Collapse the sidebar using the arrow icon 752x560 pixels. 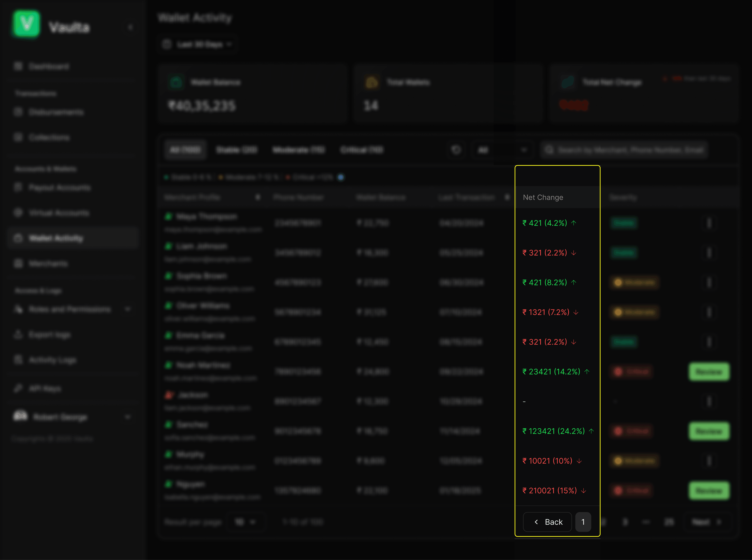130,27
